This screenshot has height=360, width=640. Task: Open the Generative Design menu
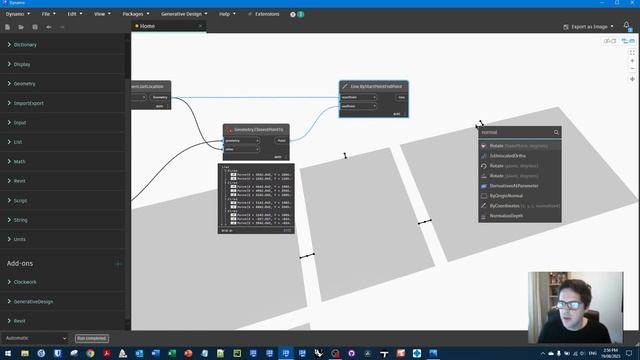pyautogui.click(x=184, y=14)
